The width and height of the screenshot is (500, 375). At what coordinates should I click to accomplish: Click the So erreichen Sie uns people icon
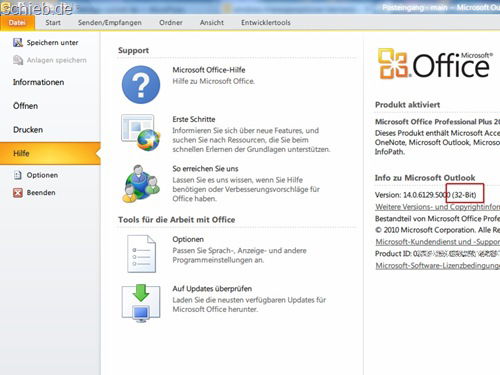coord(141,184)
